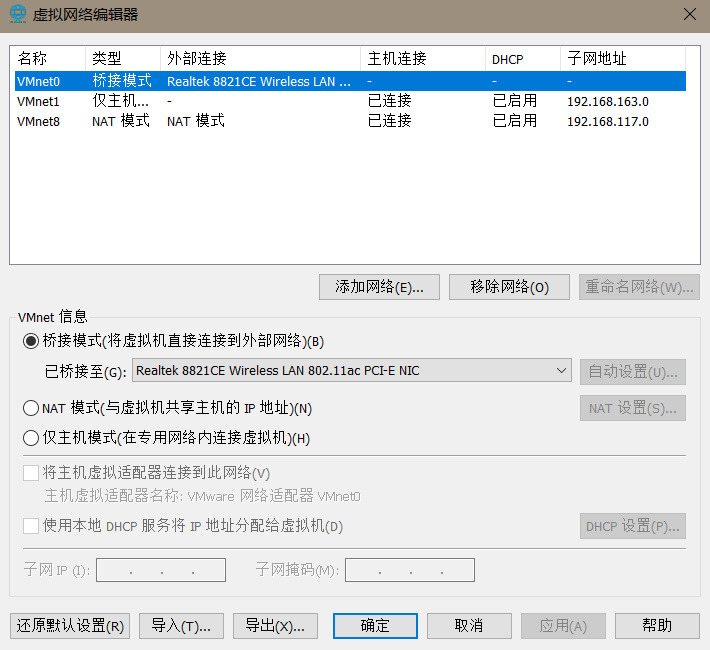Toggle 使用本地 DHCP 服务 checkbox
Image resolution: width=710 pixels, height=650 pixels.
click(x=31, y=526)
